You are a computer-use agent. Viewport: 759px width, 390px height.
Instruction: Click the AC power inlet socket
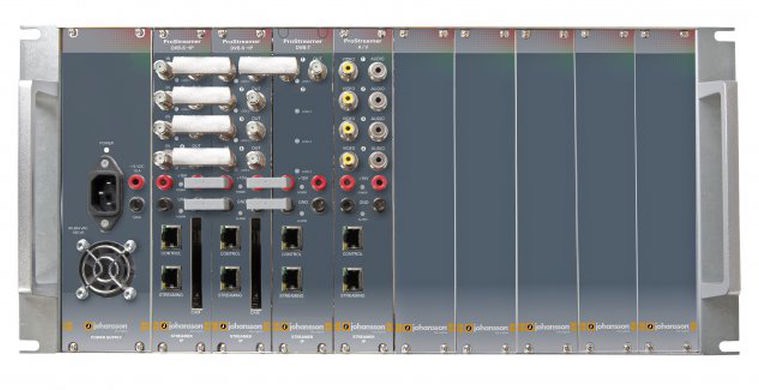[x=105, y=193]
